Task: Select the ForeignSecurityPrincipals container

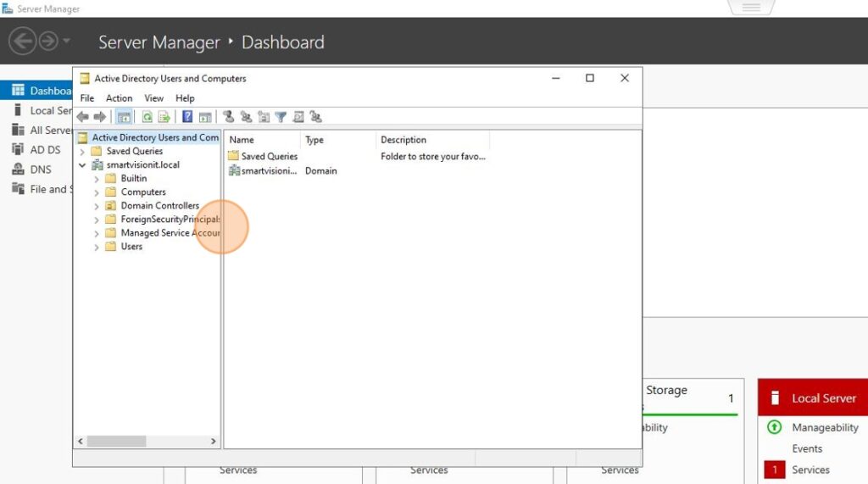Action: (x=170, y=220)
